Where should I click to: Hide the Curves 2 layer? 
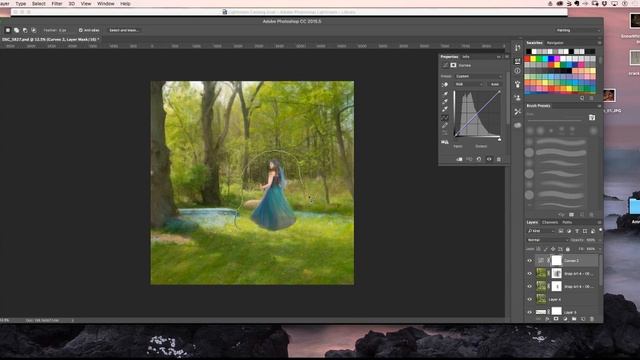[530, 260]
